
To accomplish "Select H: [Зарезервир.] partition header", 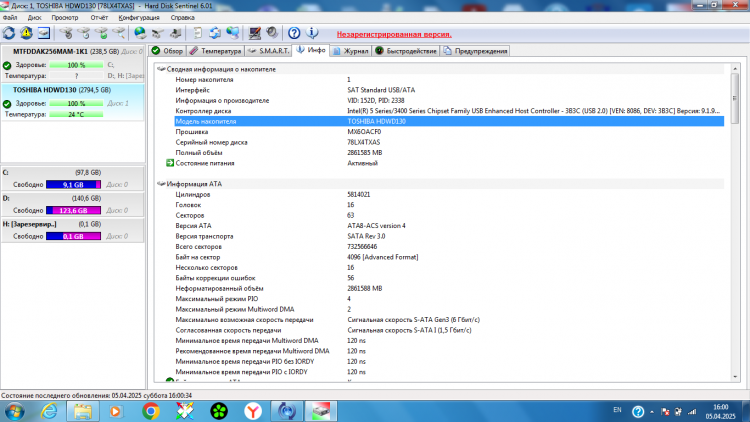I will [73, 224].
